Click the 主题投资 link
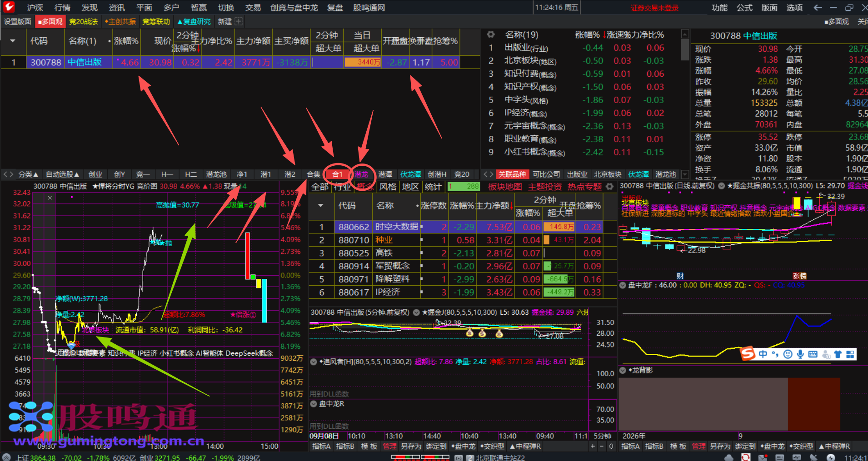The image size is (868, 461). (544, 187)
